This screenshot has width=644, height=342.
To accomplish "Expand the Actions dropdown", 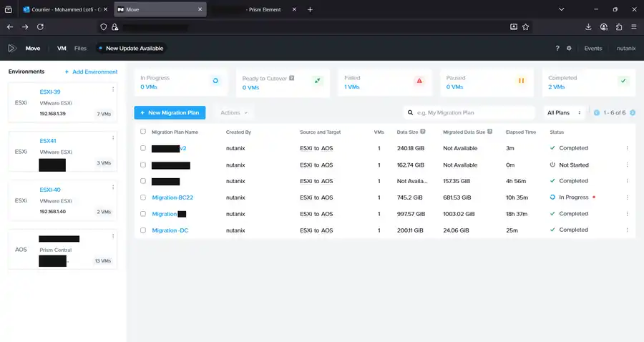I will tap(234, 112).
